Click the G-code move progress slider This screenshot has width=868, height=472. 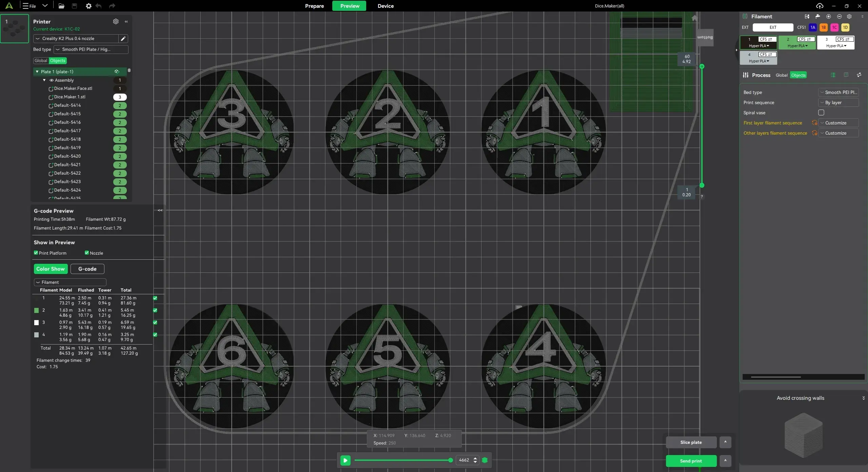coord(403,460)
